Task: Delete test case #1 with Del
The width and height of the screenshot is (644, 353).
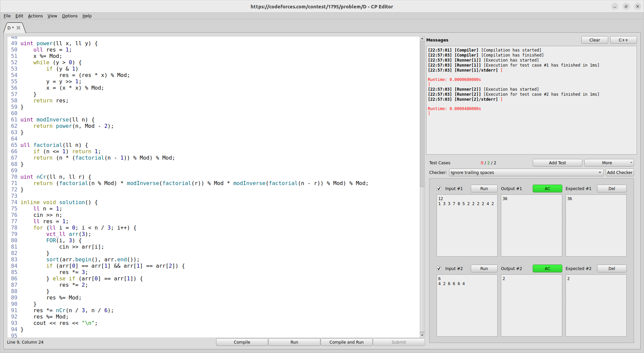Action: (x=611, y=188)
